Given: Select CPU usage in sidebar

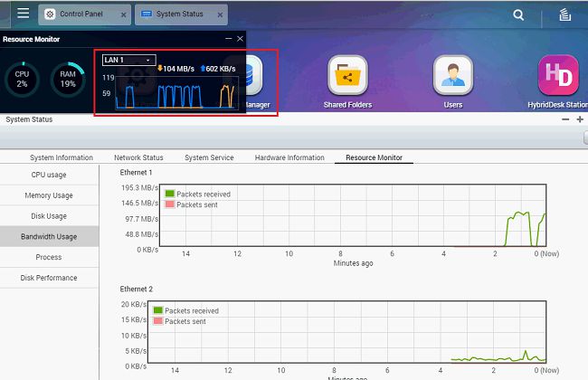Looking at the screenshot, I should click(x=49, y=175).
